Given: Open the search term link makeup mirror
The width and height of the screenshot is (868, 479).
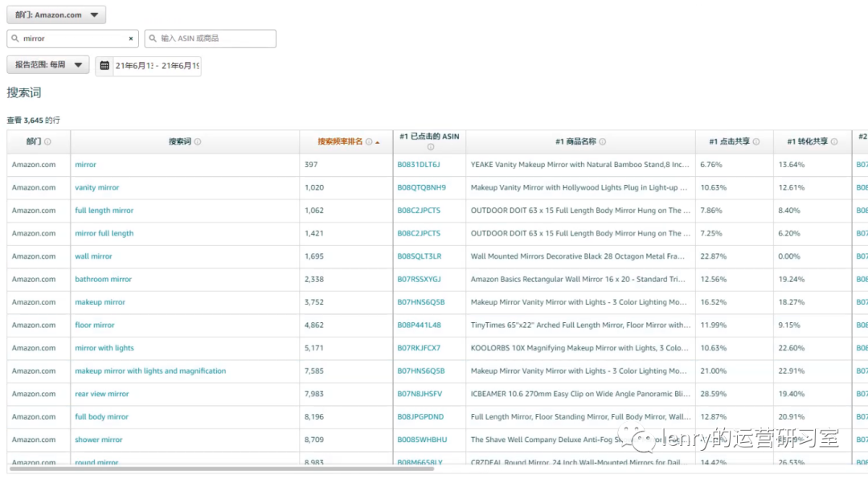Looking at the screenshot, I should click(100, 302).
